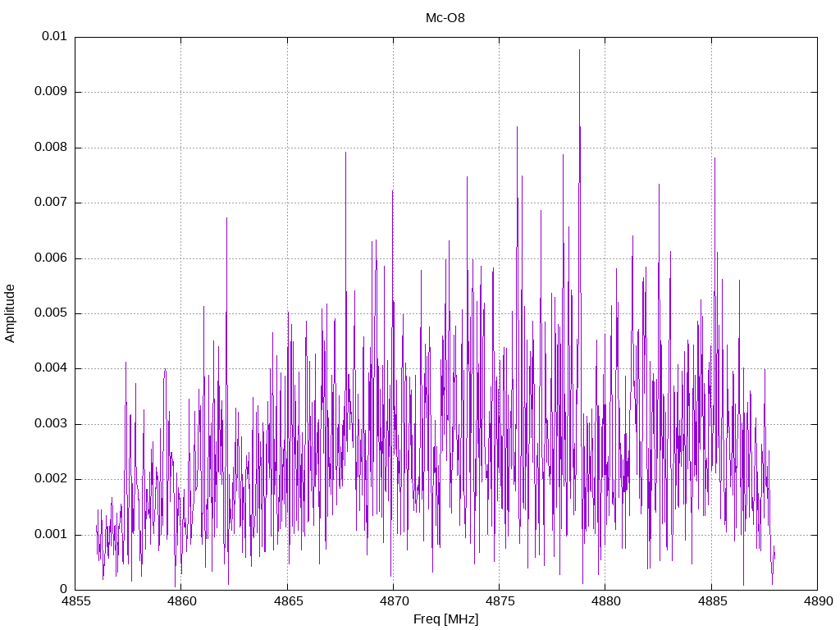Click the Freq [MHz] axis label

pyautogui.click(x=445, y=619)
